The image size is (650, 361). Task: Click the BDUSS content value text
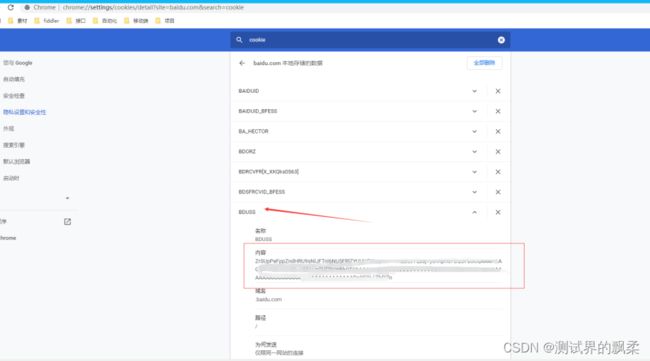[x=378, y=269]
